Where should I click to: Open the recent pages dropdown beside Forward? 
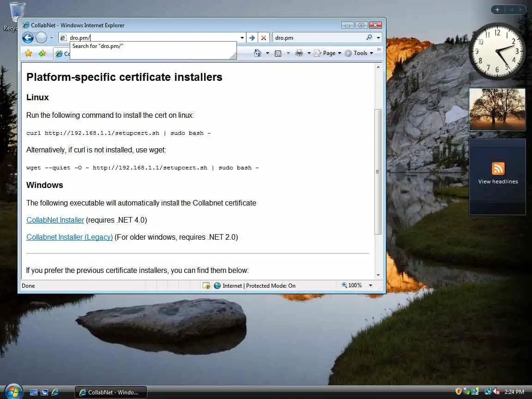coord(52,38)
